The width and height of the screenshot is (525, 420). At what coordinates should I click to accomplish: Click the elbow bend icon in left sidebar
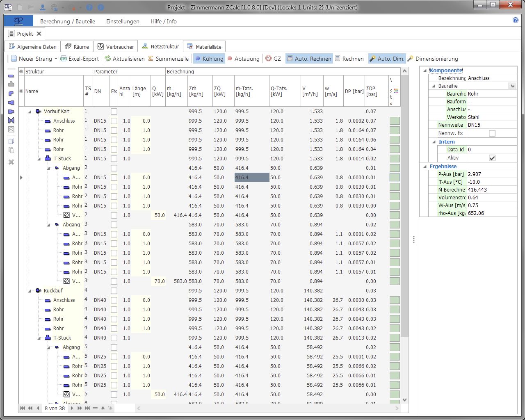[11, 94]
